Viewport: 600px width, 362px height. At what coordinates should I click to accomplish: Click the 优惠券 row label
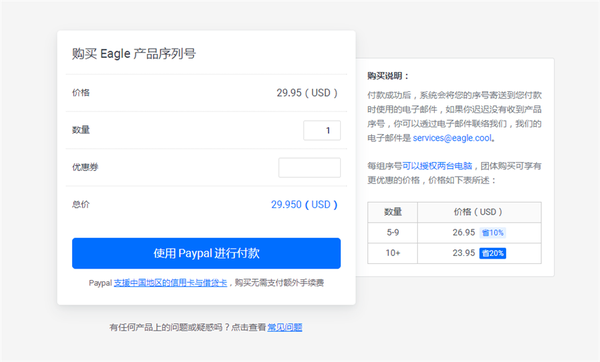(x=85, y=167)
